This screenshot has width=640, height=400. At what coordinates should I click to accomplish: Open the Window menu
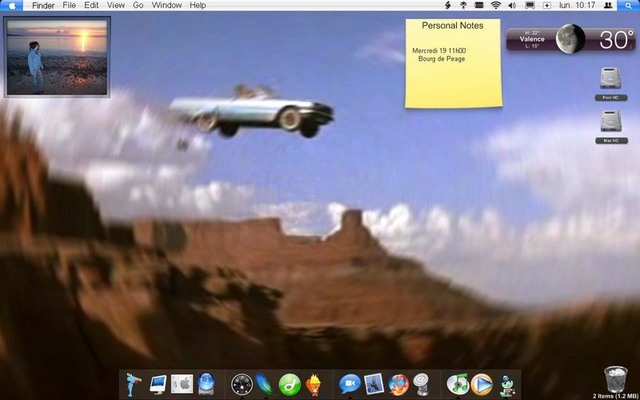coord(167,5)
